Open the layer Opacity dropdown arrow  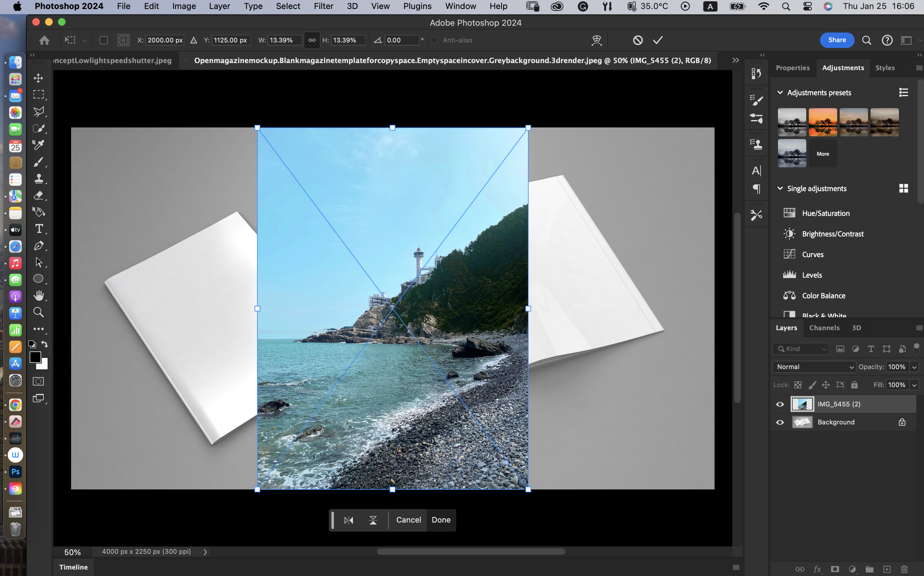(914, 367)
